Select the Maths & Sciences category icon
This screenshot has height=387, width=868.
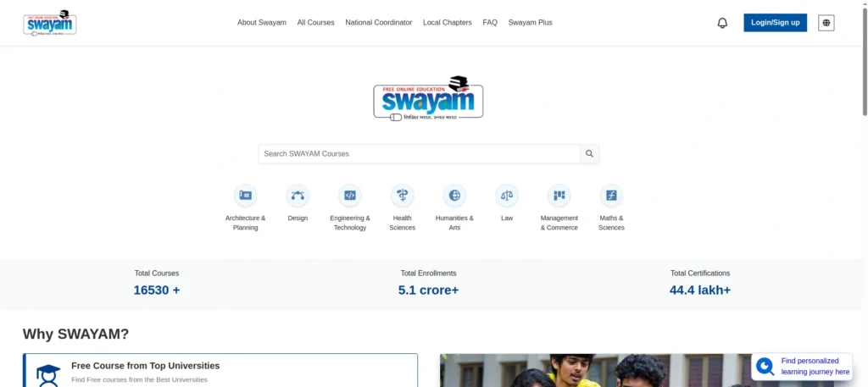(x=612, y=195)
